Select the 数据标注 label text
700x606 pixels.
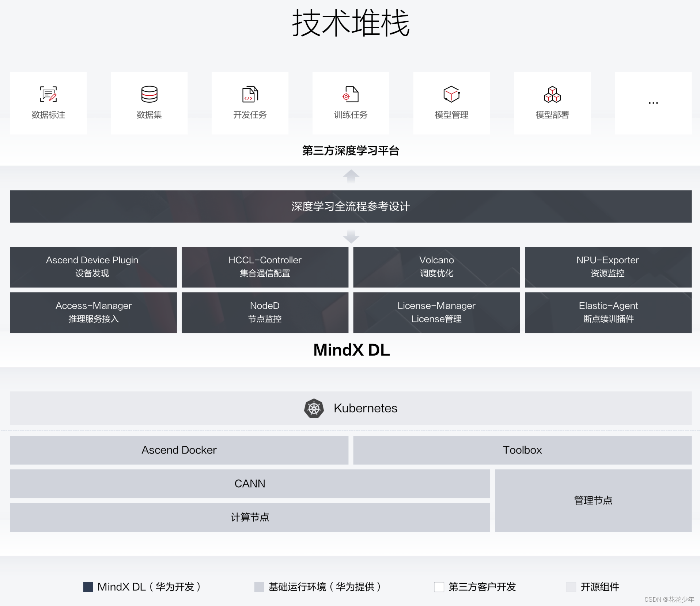tap(48, 115)
